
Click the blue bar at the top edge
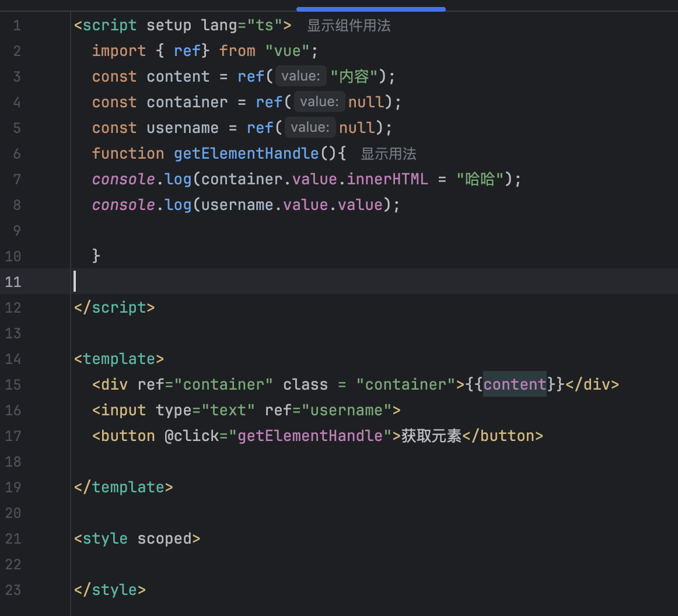(371, 9)
